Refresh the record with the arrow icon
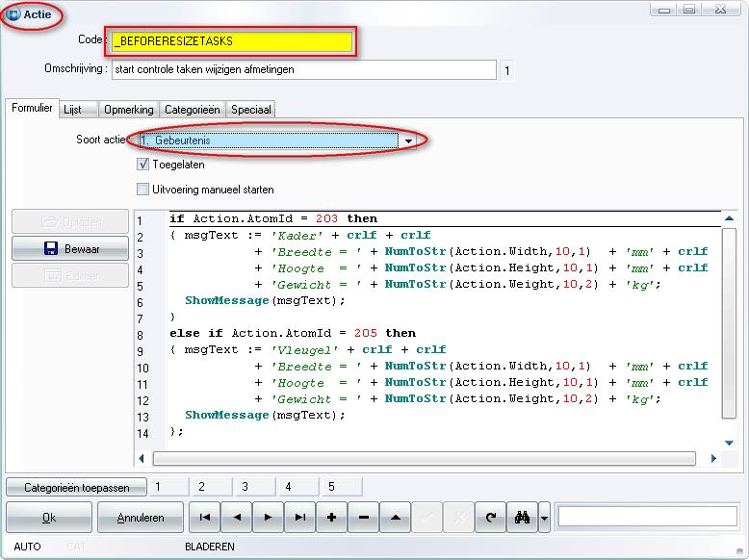 [x=490, y=517]
